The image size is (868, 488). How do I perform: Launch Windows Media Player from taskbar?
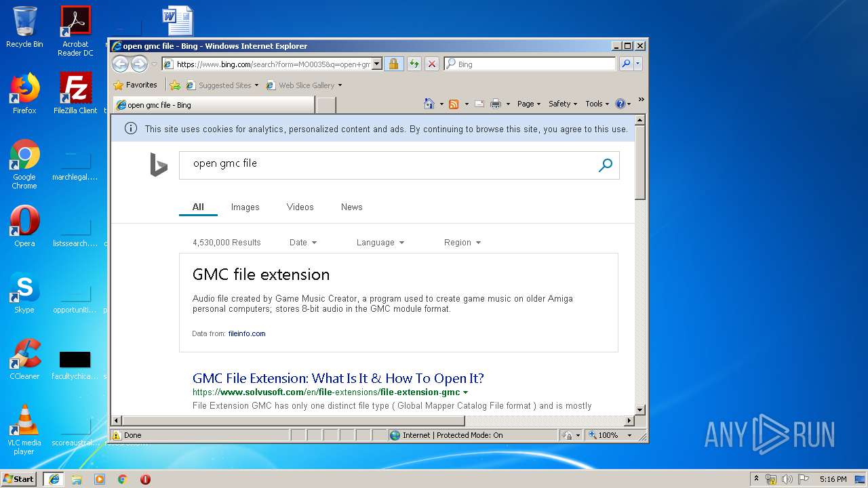point(100,479)
